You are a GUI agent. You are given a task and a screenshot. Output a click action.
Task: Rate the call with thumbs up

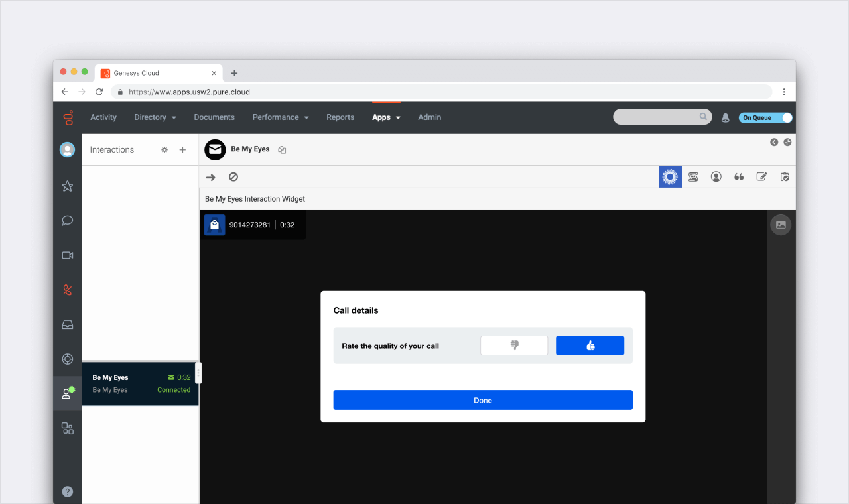coord(590,346)
